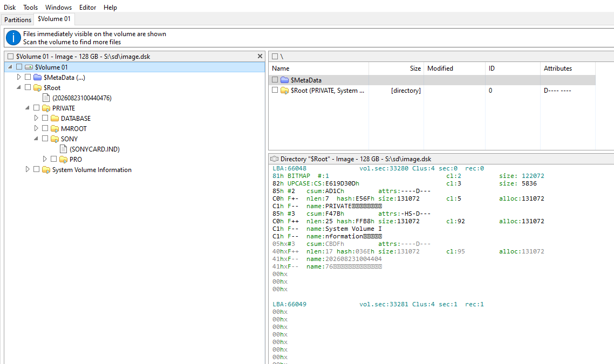Click the PRIVATE folder icon
This screenshot has height=364, width=614.
click(x=46, y=108)
